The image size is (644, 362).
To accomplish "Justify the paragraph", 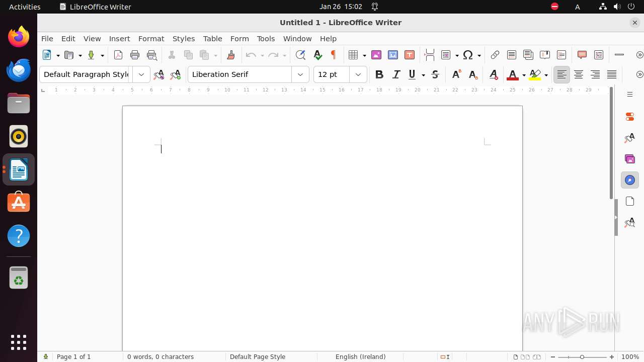I will coord(612,74).
